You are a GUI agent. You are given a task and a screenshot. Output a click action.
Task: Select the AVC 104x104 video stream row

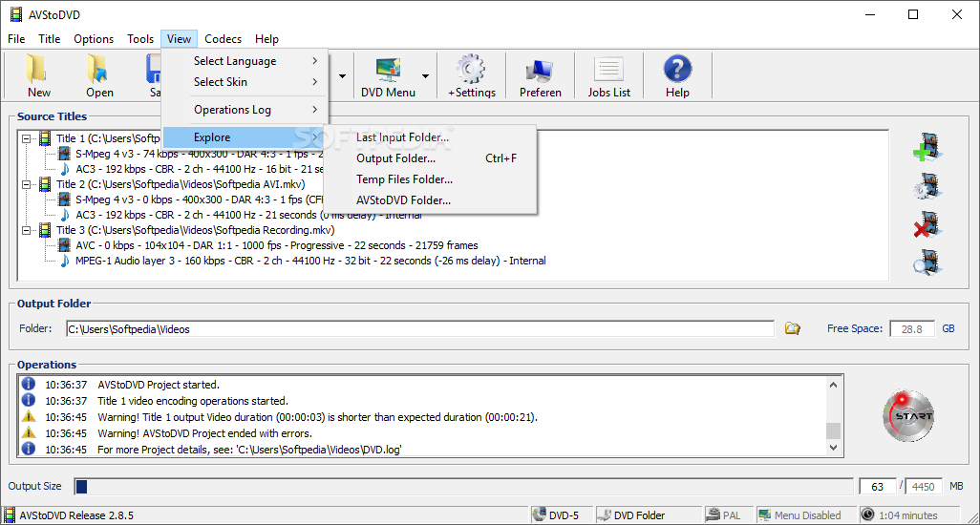pos(277,245)
